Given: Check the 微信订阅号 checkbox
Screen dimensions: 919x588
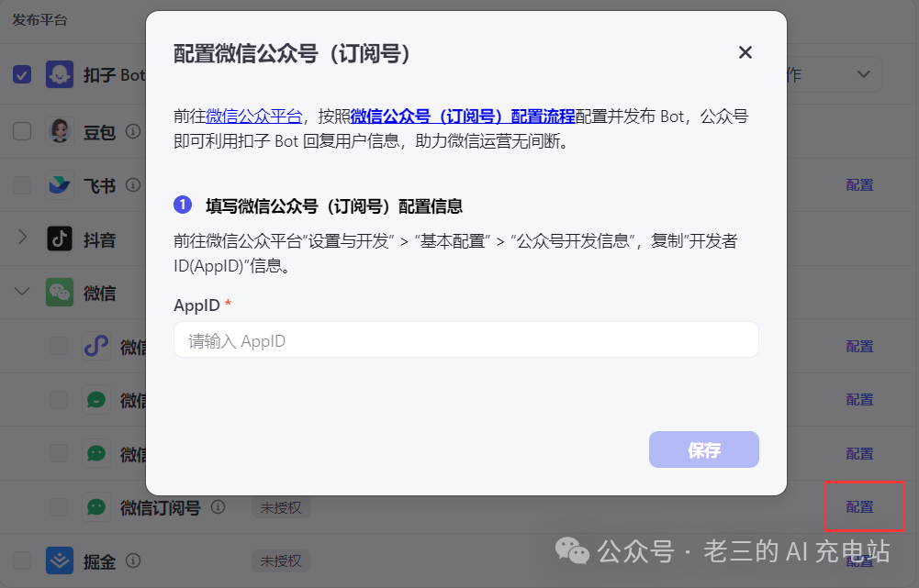Looking at the screenshot, I should [59, 507].
